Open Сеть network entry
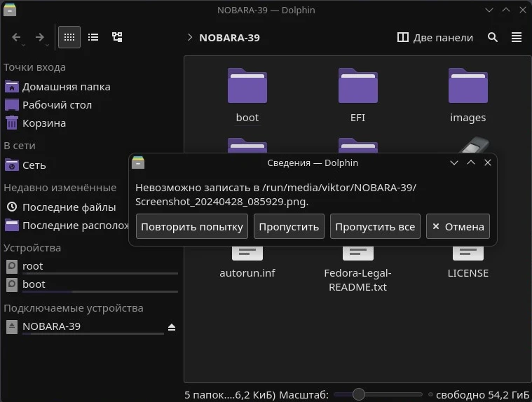532x402 pixels. tap(34, 165)
